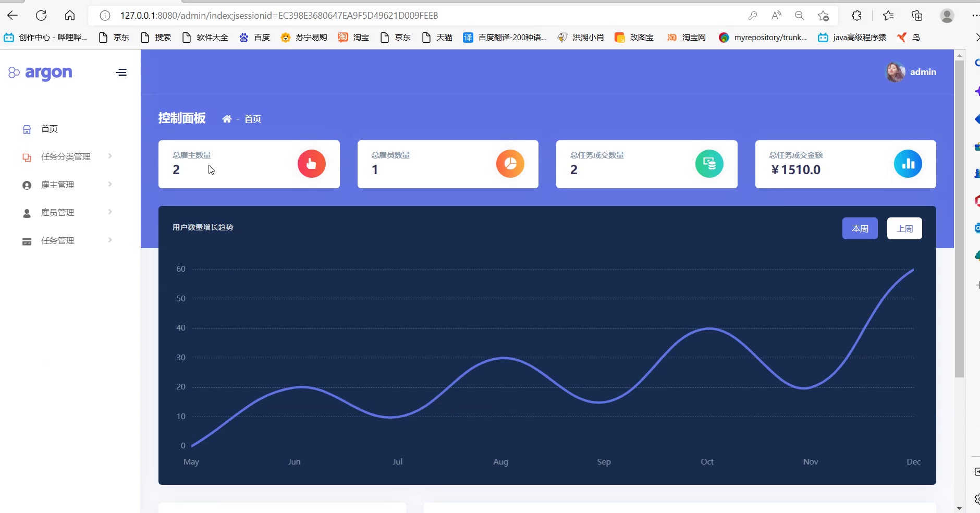Click the orange pie icon on 总雇员数量 card

tap(510, 164)
